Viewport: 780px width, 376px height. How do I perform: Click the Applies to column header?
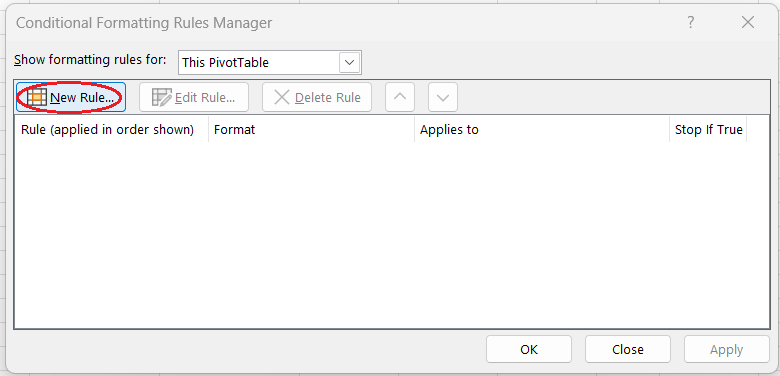click(449, 130)
